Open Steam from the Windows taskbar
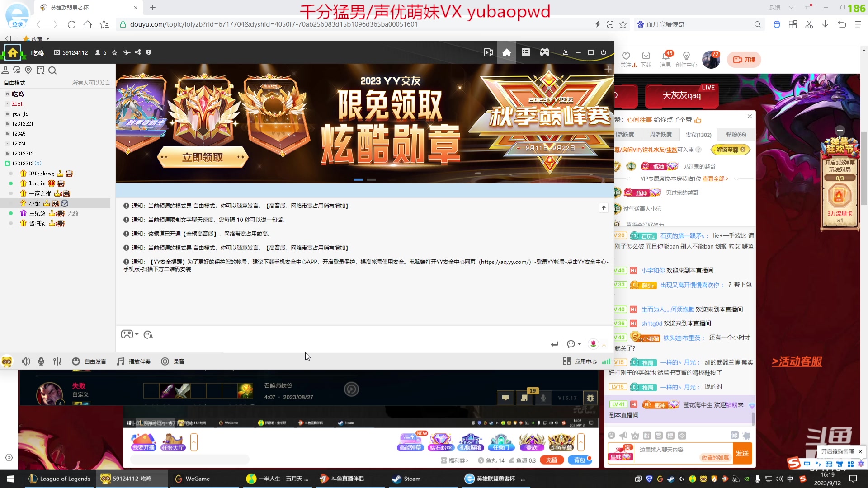This screenshot has width=868, height=488. [406, 479]
